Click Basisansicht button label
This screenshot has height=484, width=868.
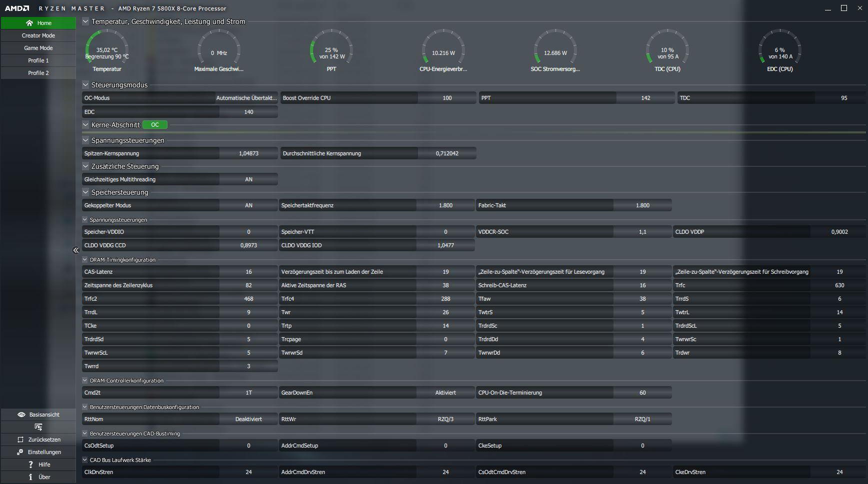(x=44, y=415)
